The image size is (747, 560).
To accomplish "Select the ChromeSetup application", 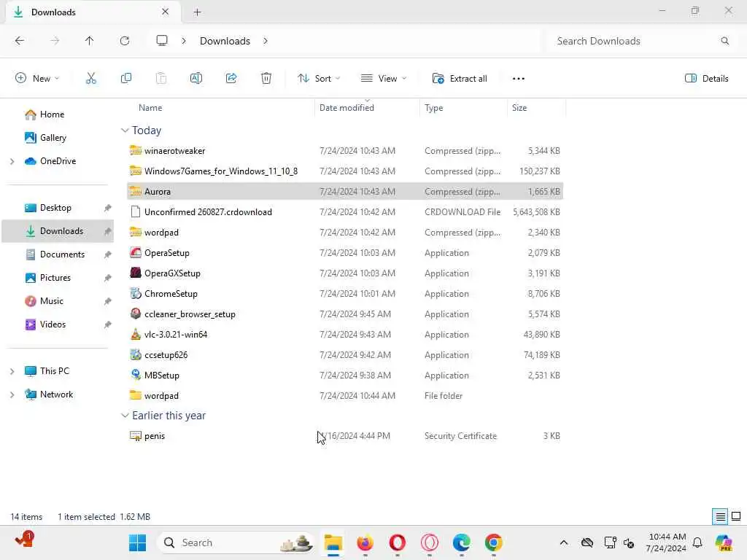I will [x=345, y=294].
